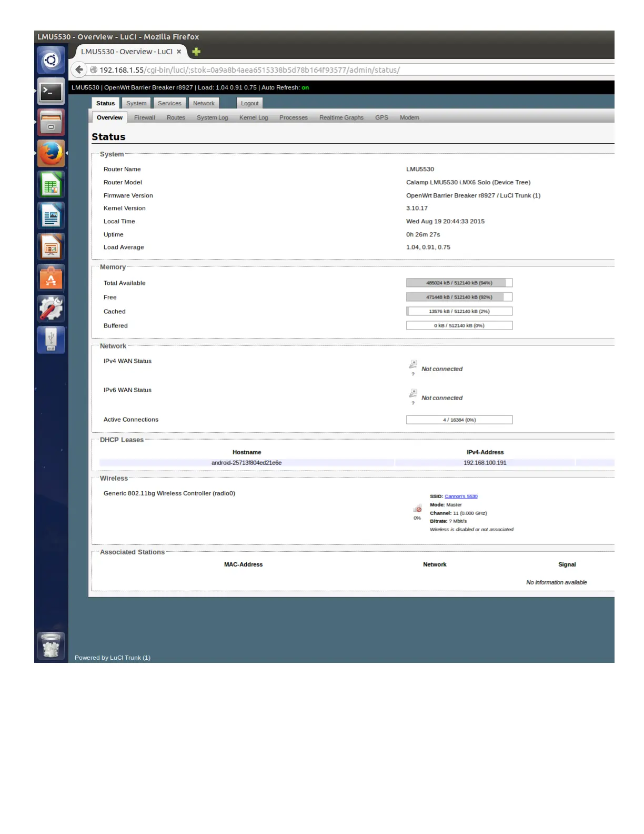
Task: Open the GPS sub-tab
Action: point(381,117)
